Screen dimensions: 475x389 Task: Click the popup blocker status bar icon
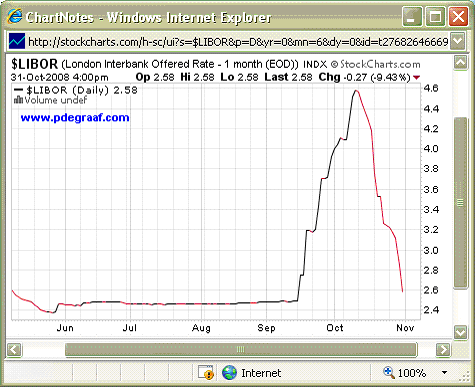[205, 372]
